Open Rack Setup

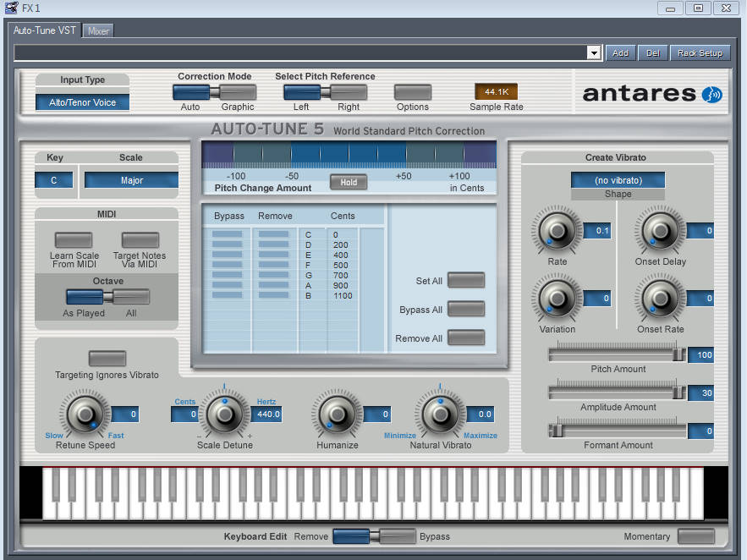point(700,52)
